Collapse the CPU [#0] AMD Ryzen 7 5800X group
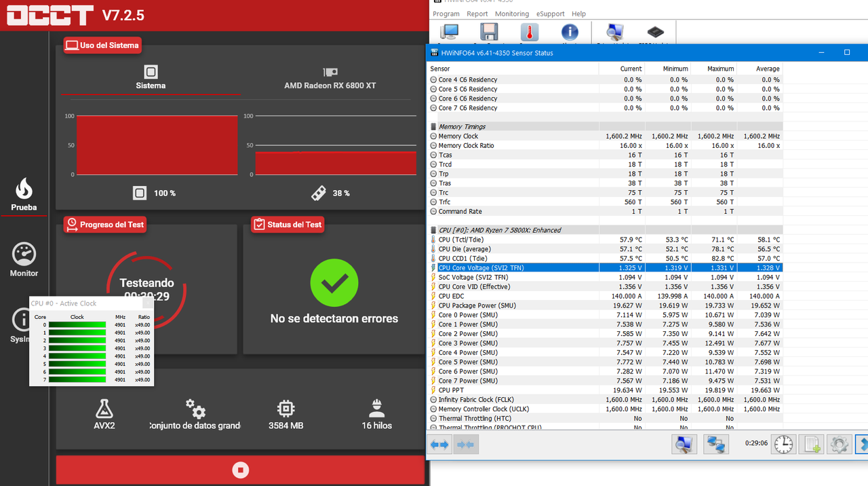This screenshot has width=868, height=486. [x=433, y=230]
